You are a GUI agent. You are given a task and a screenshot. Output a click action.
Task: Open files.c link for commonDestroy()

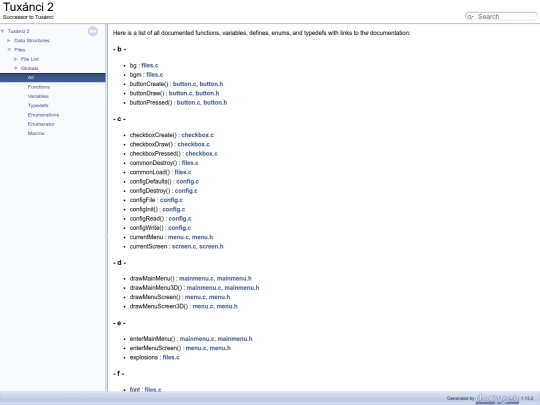coord(190,163)
